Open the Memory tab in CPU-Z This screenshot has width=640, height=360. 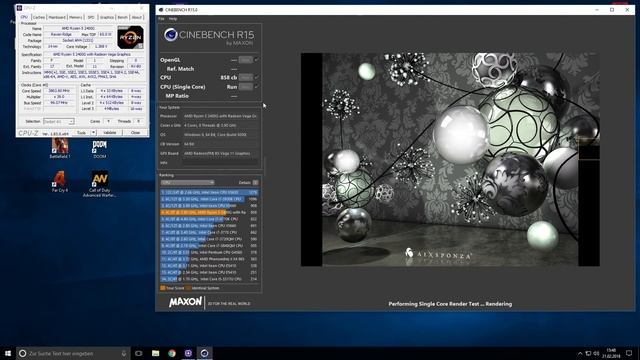click(x=76, y=17)
